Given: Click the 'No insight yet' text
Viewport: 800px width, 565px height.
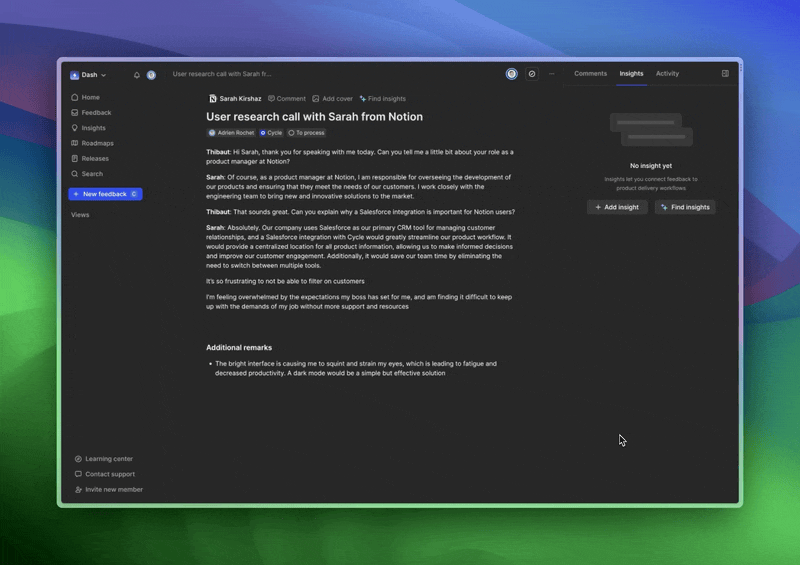Looking at the screenshot, I should pos(651,166).
